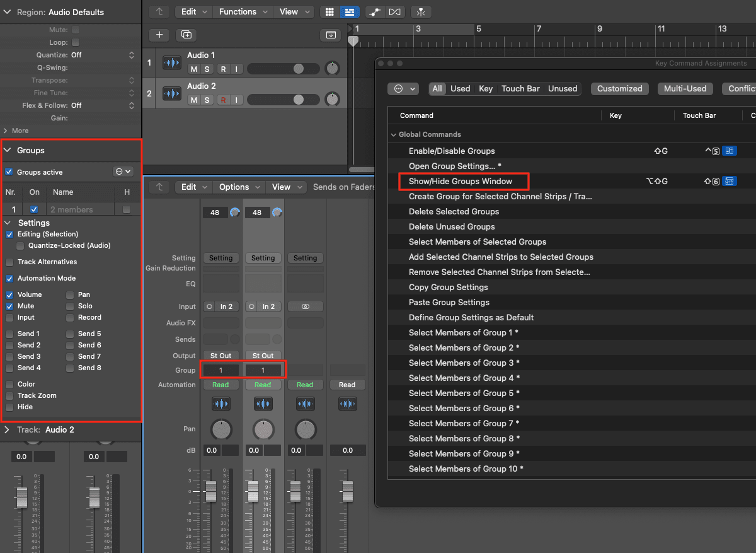Image resolution: width=756 pixels, height=553 pixels.
Task: Enable Send 1 group setting
Action: pyautogui.click(x=9, y=334)
